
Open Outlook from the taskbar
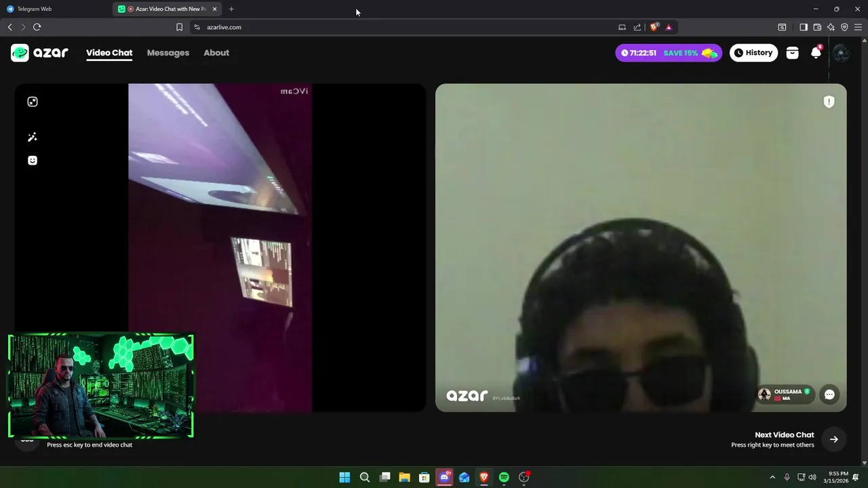click(464, 477)
